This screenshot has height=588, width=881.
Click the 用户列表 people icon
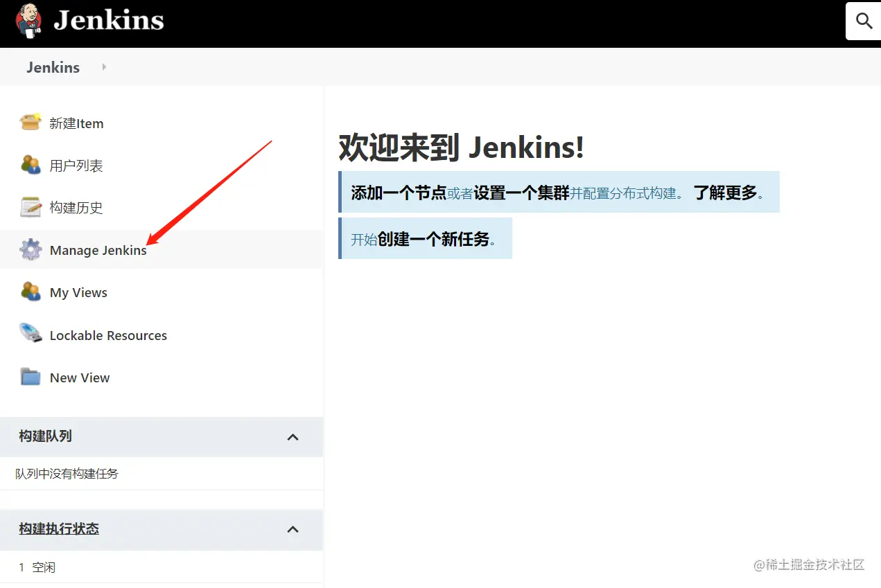[x=30, y=165]
